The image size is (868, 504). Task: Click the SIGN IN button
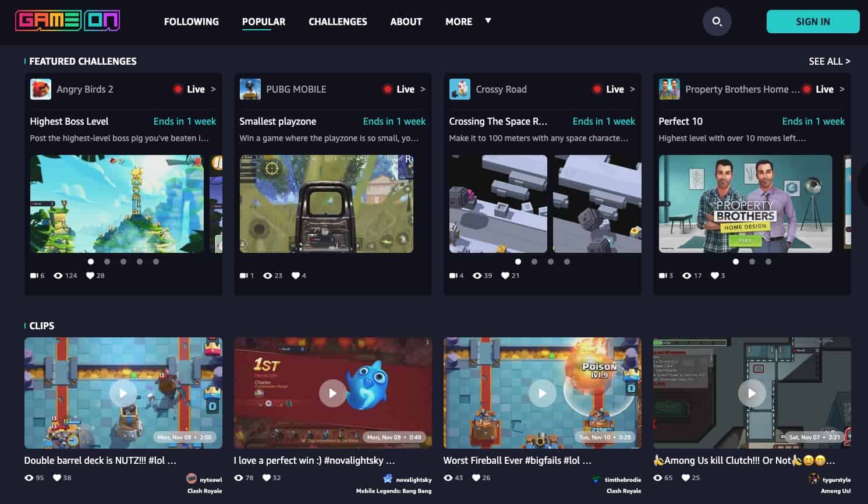point(813,22)
